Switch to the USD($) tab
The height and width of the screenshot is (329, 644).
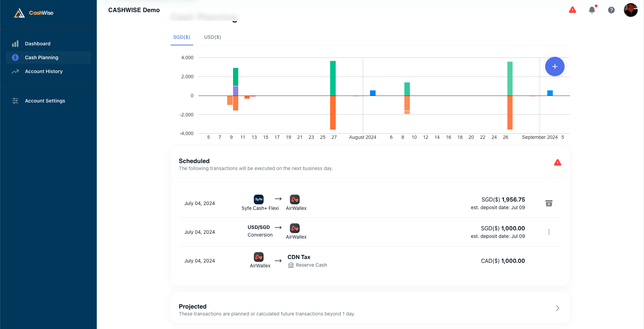pyautogui.click(x=212, y=37)
